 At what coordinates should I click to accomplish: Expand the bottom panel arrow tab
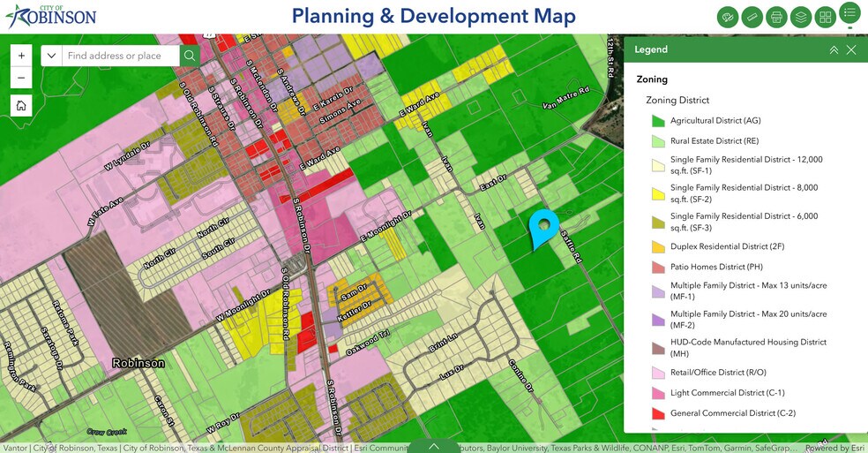(433, 446)
